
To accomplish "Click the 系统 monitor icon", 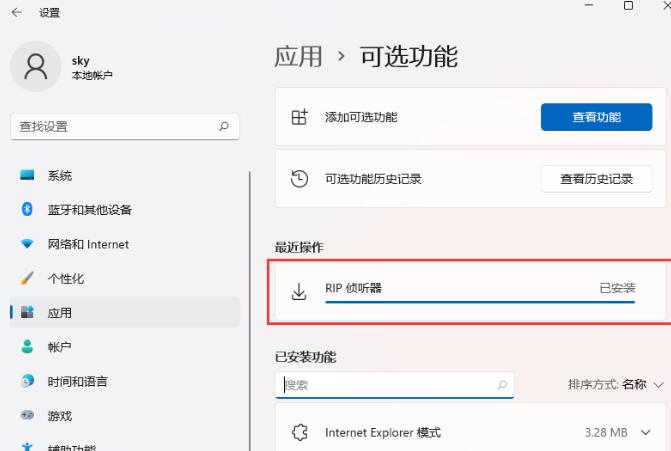I will click(28, 176).
